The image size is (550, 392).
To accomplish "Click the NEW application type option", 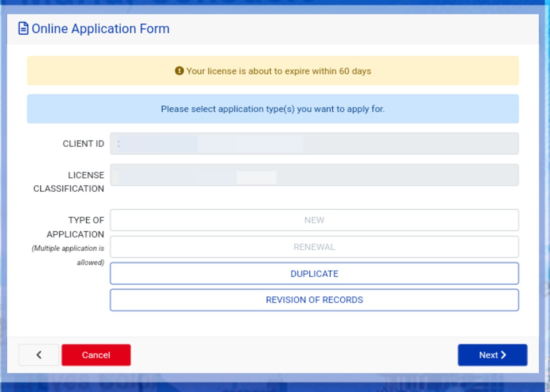I will (314, 220).
